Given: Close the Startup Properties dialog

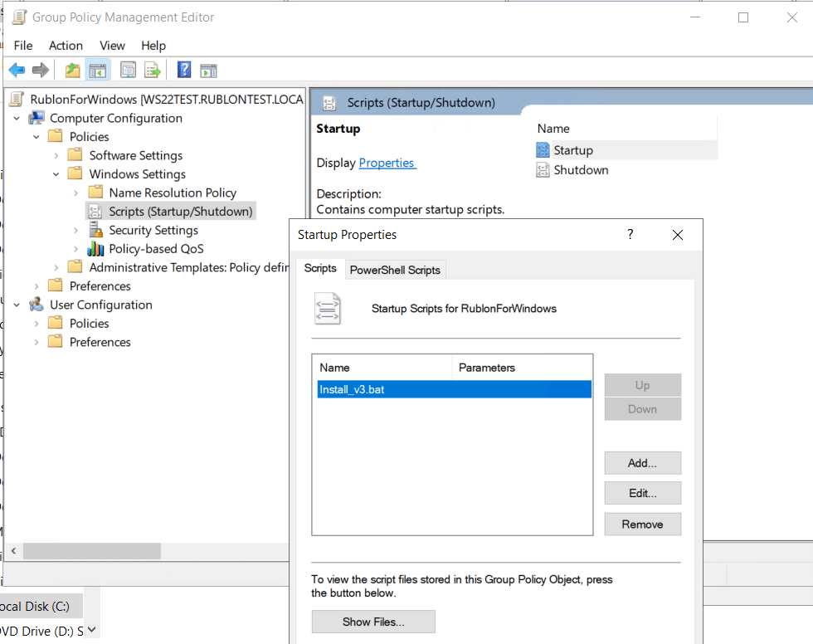Looking at the screenshot, I should click(677, 235).
